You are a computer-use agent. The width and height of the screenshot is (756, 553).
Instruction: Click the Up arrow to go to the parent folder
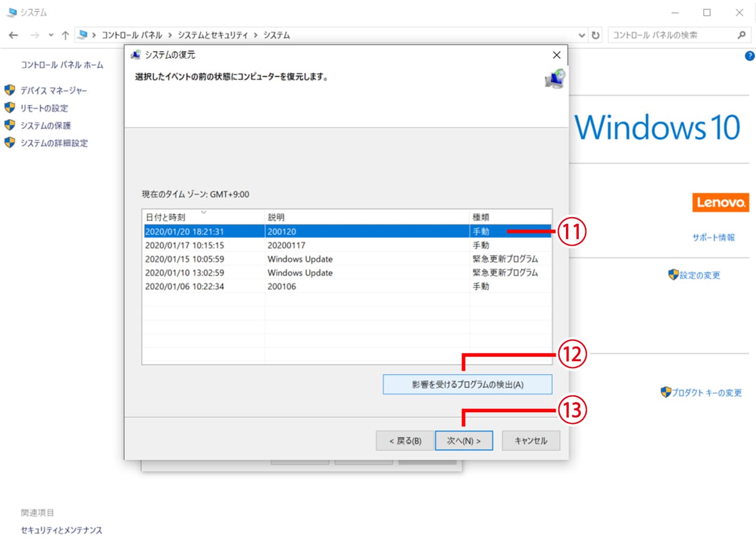tap(65, 35)
